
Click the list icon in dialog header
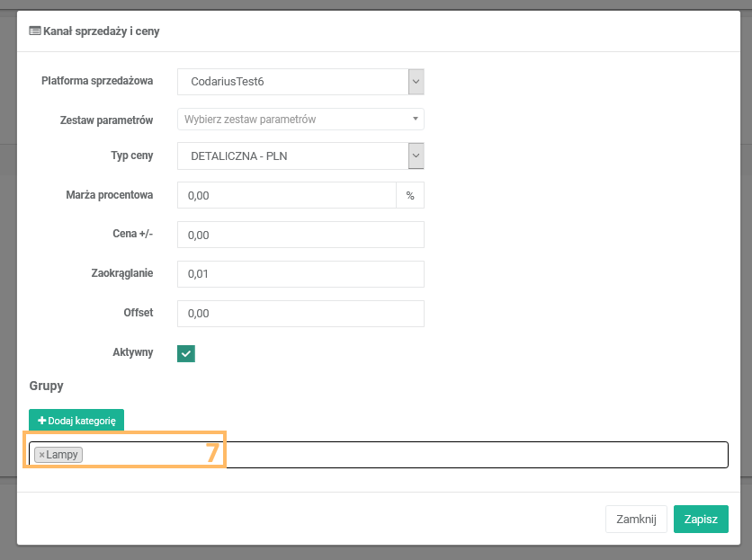point(35,31)
